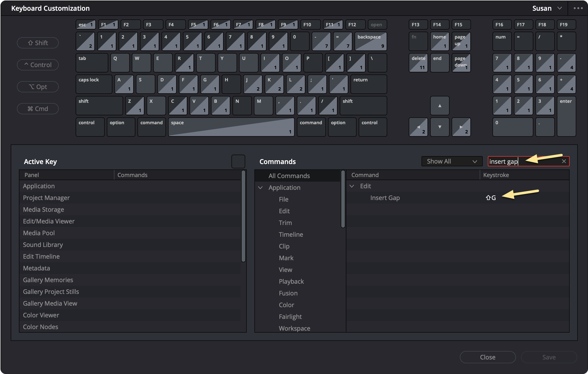
Task: Open the three-dot options menu
Action: [578, 8]
